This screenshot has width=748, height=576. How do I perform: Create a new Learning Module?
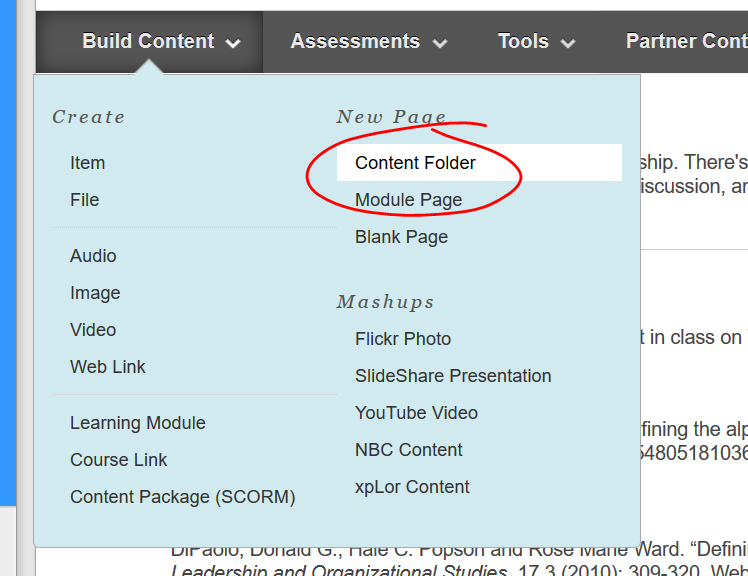coord(138,423)
